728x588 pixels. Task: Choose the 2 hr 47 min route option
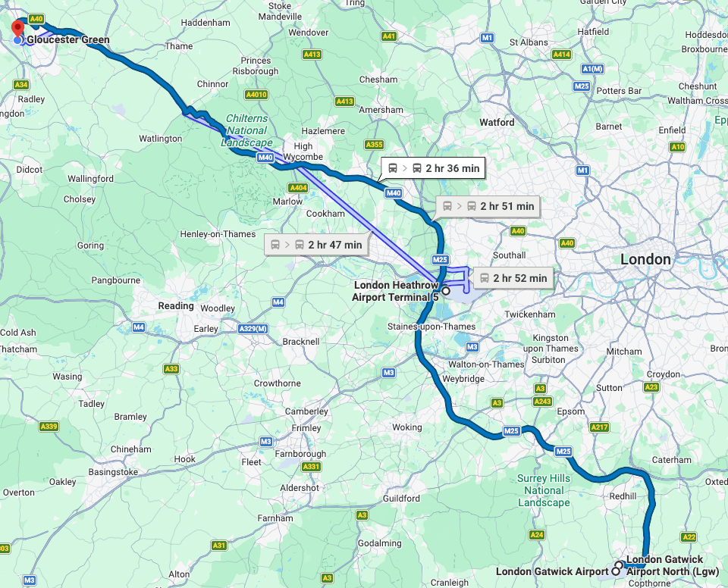[316, 245]
